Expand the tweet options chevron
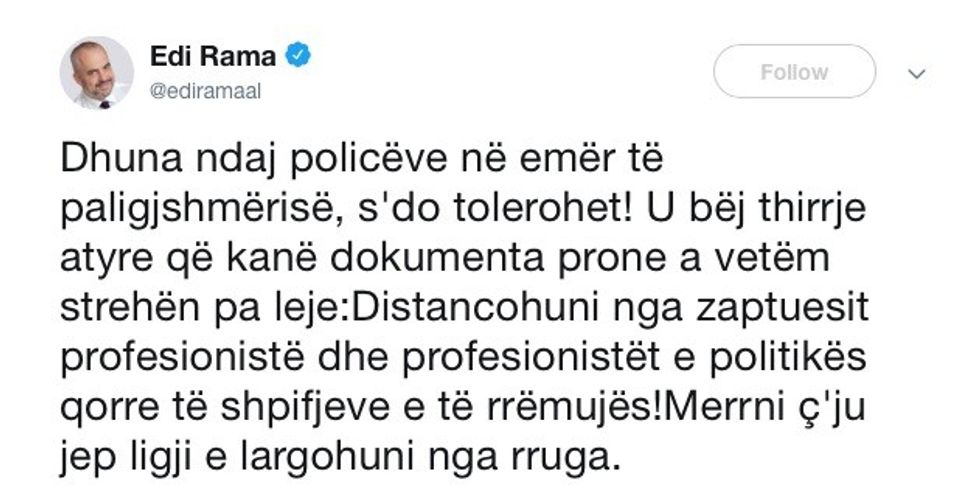The image size is (980, 497). (x=916, y=74)
